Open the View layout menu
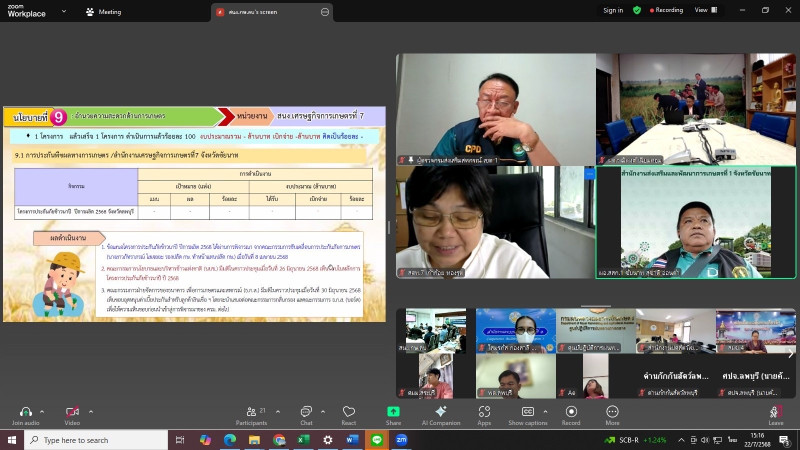Screen dimensions: 800x450 [x=705, y=10]
